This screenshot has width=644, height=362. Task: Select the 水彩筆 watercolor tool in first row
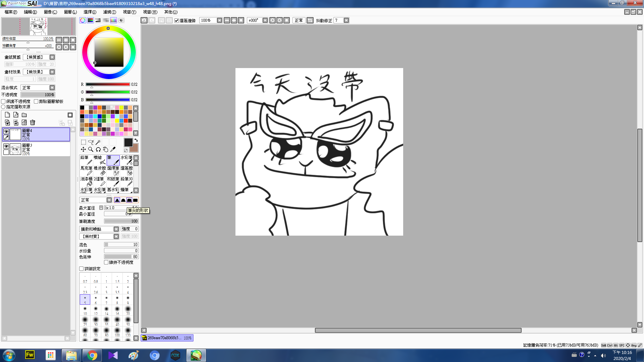126,160
